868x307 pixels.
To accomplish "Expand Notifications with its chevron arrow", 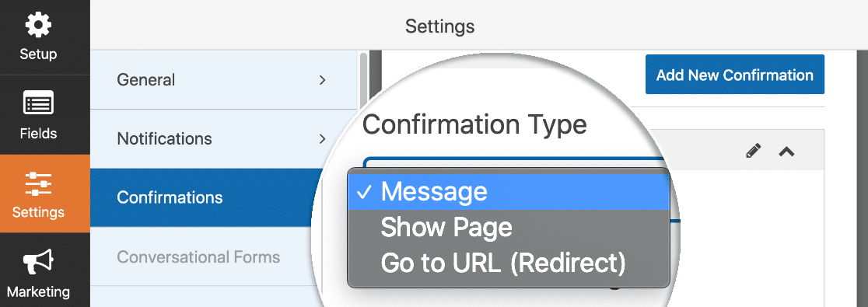I will [322, 138].
